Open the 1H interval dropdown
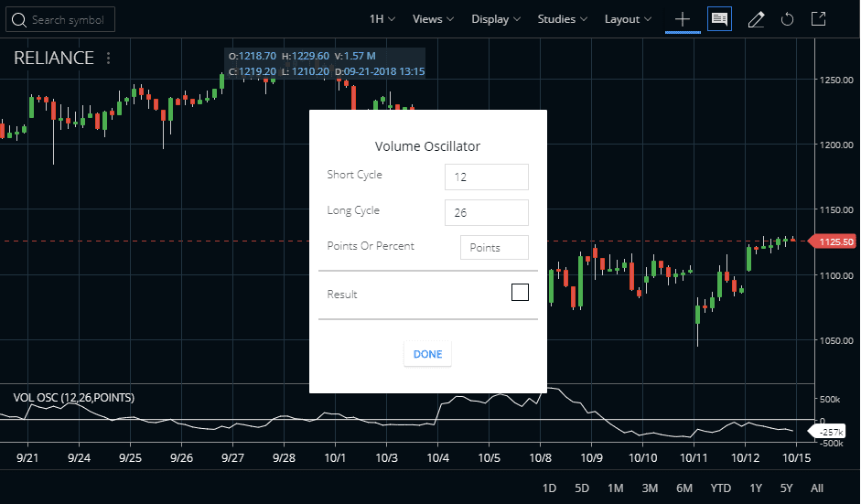 tap(382, 19)
